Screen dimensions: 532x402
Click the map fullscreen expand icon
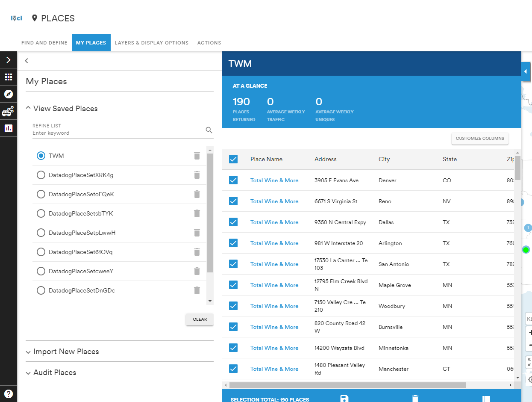click(x=529, y=362)
